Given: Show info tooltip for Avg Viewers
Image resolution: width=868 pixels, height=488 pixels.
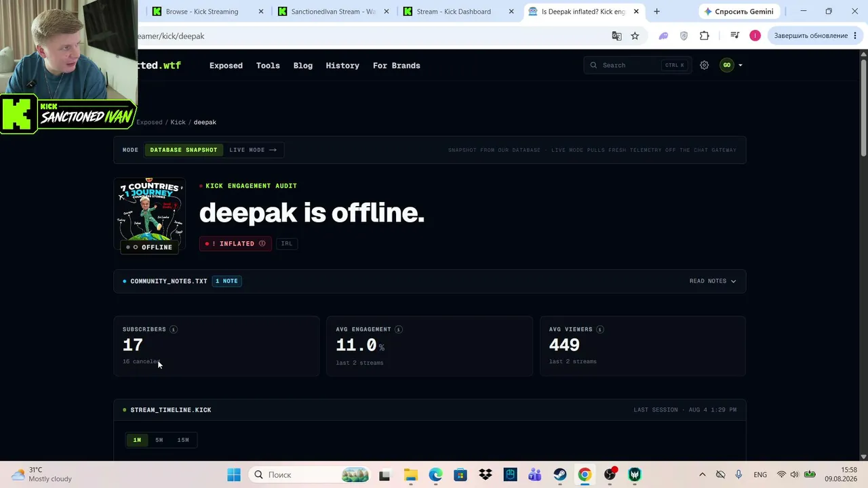Looking at the screenshot, I should pos(600,329).
